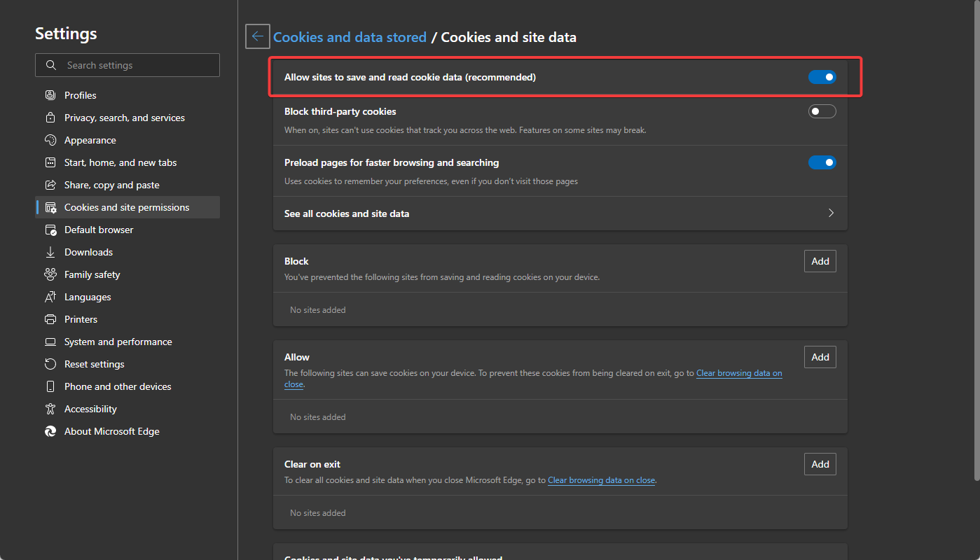Click "No sites added" under Allow
This screenshot has width=980, height=560.
318,417
